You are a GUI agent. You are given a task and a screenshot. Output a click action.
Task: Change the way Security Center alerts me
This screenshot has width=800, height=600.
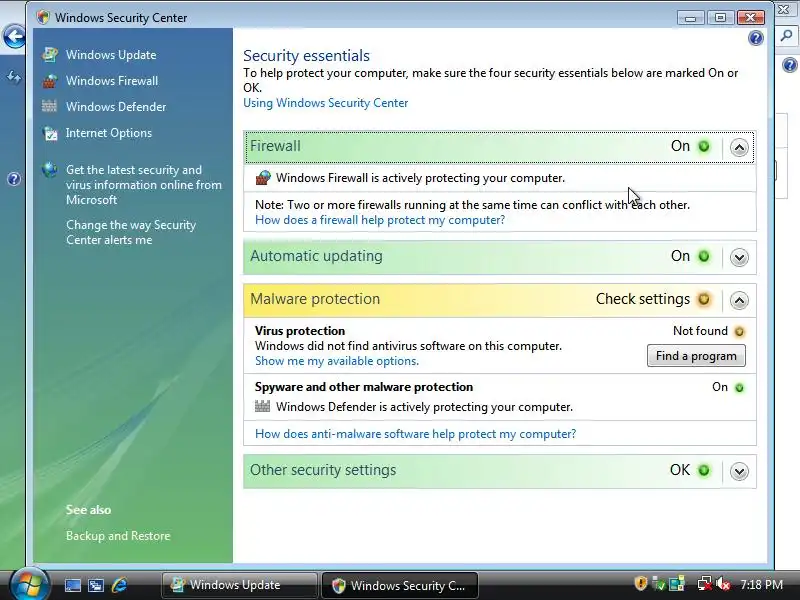pos(131,232)
